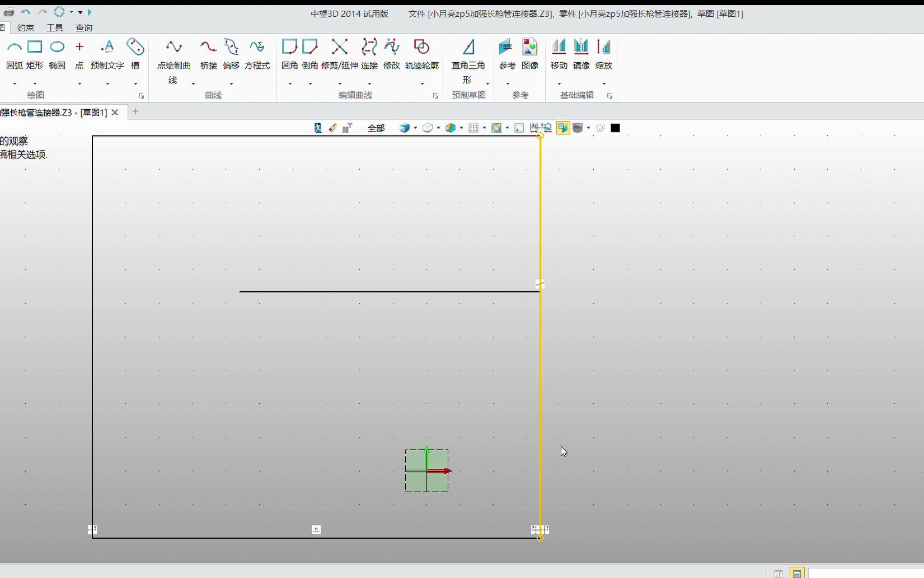924x578 pixels.
Task: Click the quick access refresh icon
Action: (59, 12)
